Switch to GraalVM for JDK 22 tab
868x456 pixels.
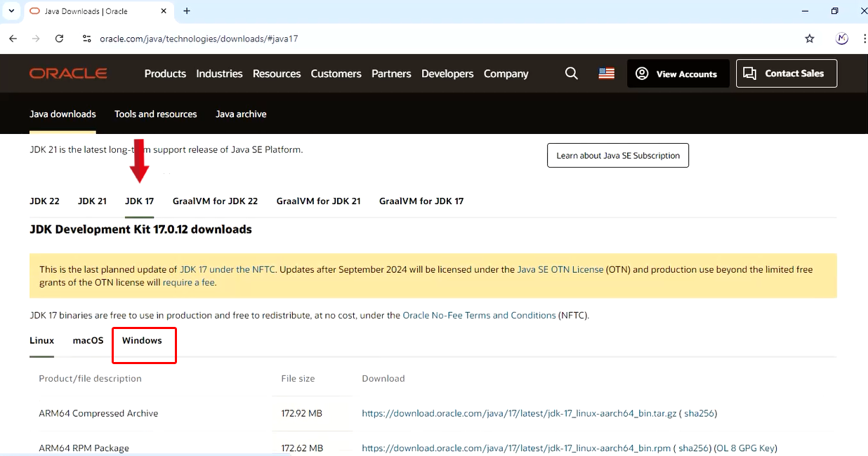click(215, 201)
